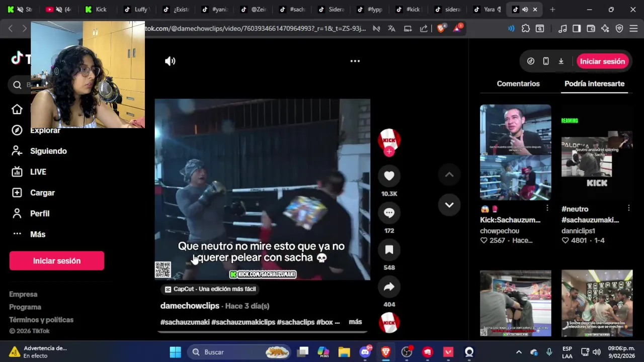Switch to the 'Yara' browser tab

(488, 10)
